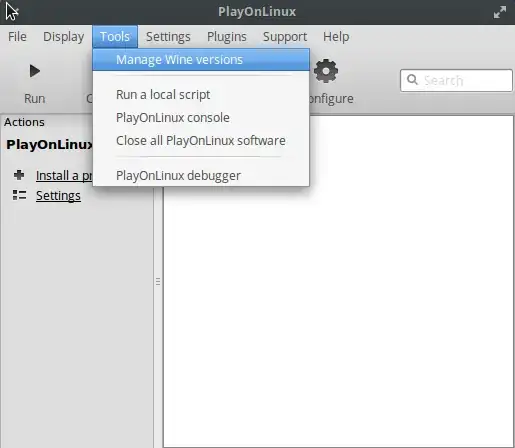Select Close all PlayOnLinux software
The width and height of the screenshot is (515, 448).
201,141
